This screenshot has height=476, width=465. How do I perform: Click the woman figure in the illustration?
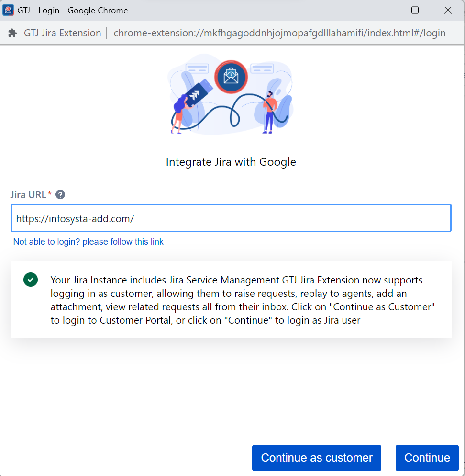point(179,113)
